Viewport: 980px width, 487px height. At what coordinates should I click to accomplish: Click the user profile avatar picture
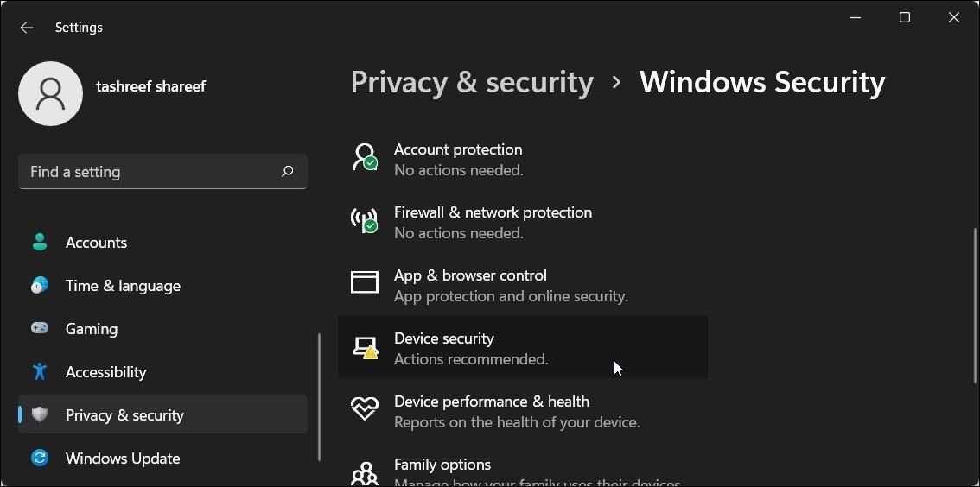pyautogui.click(x=50, y=93)
